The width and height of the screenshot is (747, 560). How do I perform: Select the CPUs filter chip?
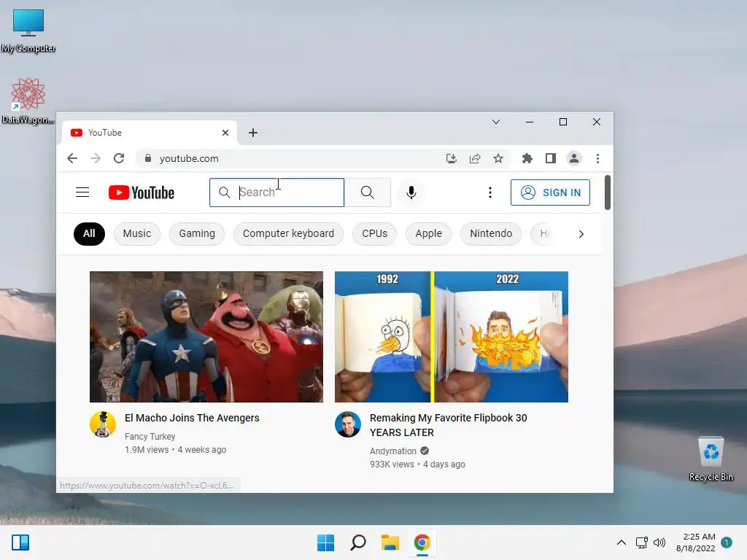click(x=374, y=234)
